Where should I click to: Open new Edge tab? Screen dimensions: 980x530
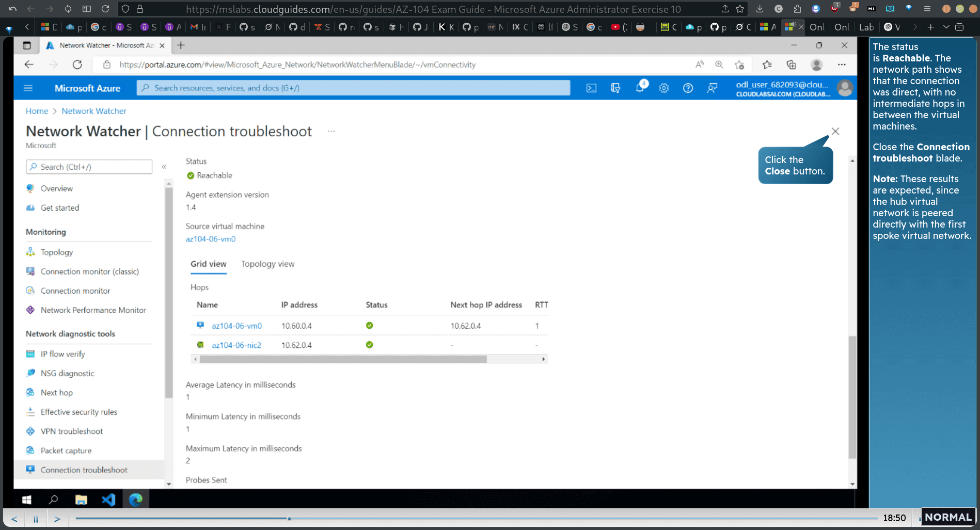tap(181, 45)
